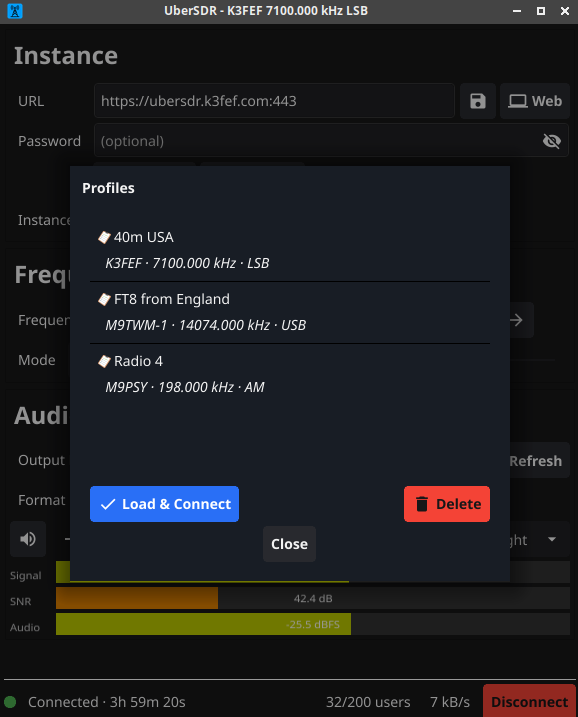Click the SNR level meter bar
Screen dimensions: 578x717
tap(313, 599)
